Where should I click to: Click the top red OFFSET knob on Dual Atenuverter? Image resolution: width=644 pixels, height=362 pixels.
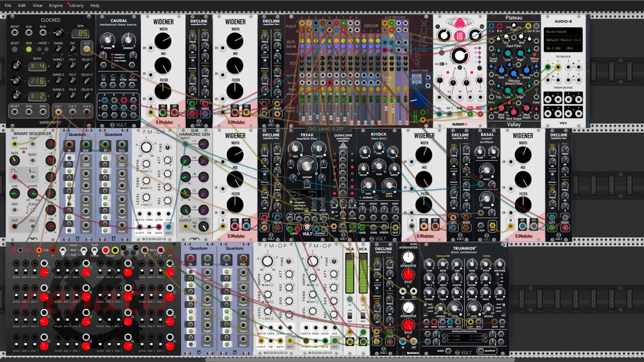point(408,275)
